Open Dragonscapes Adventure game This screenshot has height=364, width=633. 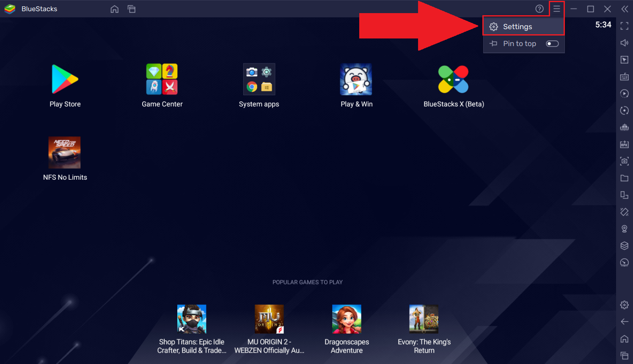point(347,319)
